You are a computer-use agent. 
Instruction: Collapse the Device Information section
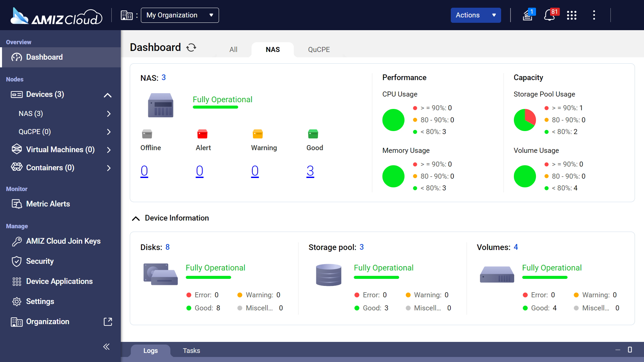136,218
